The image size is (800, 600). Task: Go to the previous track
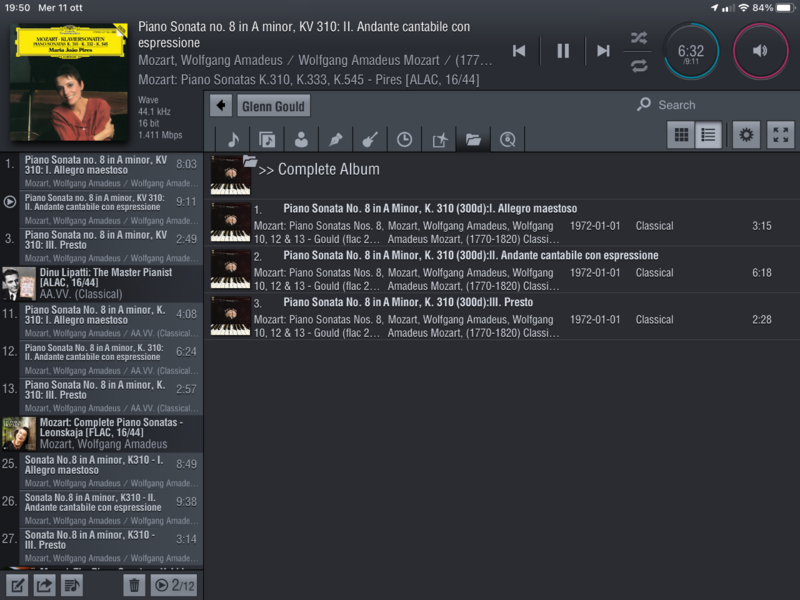(x=519, y=51)
